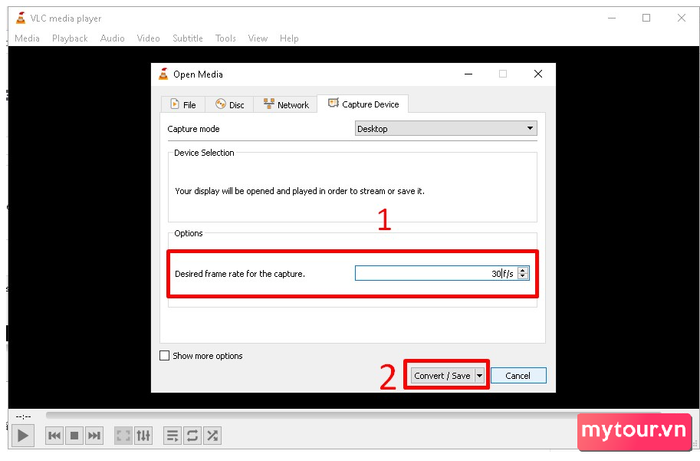The image size is (700, 461).
Task: Toggle fullscreen video icon
Action: click(x=123, y=435)
